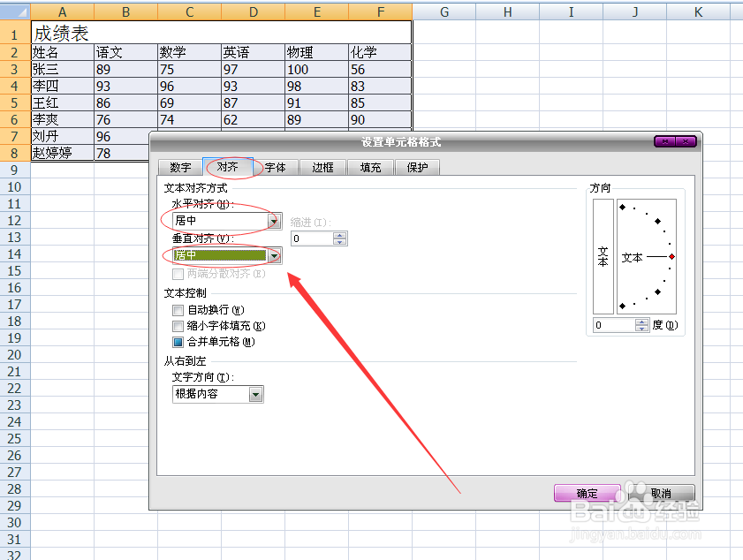Image resolution: width=743 pixels, height=560 pixels.
Task: Switch to the 边框 tab
Action: (x=322, y=167)
